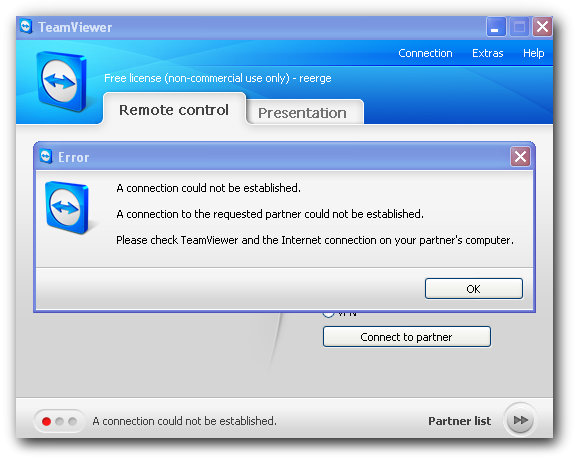
Task: Click the Free license non-commercial text
Action: coord(217,78)
